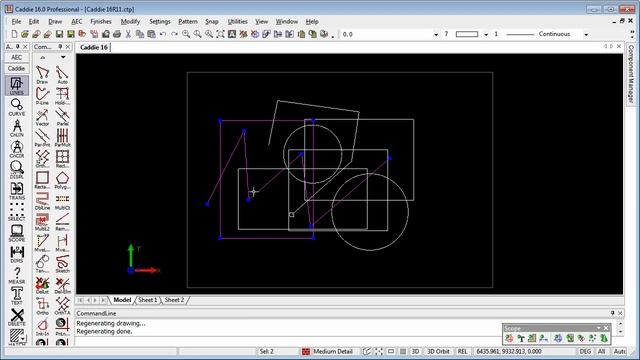Select the DELETE tool category
Screen dimensions: 640x360
click(17, 317)
